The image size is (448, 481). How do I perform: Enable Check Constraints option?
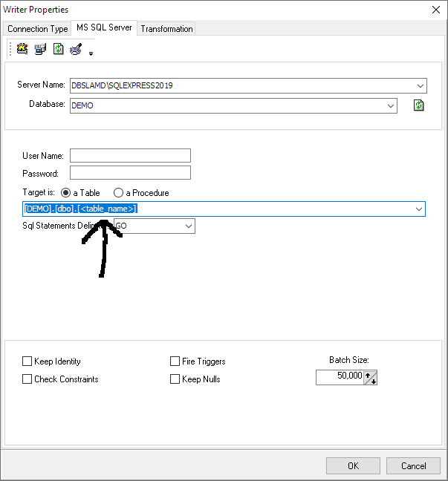27,379
